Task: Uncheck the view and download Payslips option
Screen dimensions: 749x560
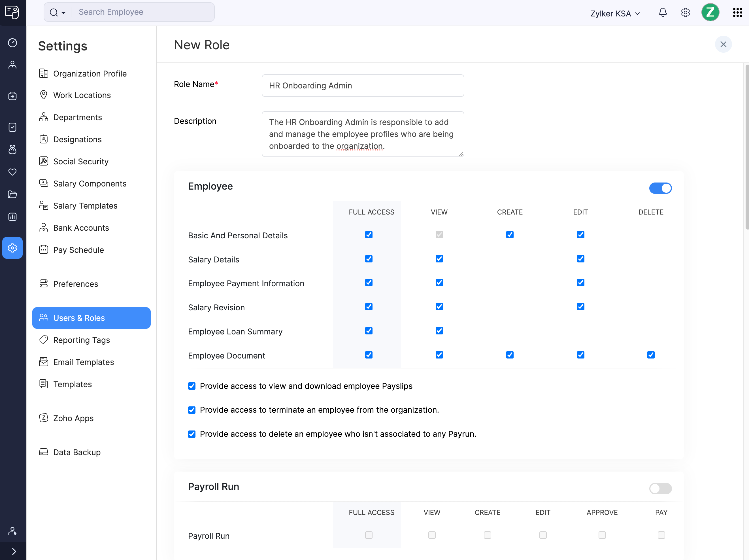Action: click(x=192, y=386)
